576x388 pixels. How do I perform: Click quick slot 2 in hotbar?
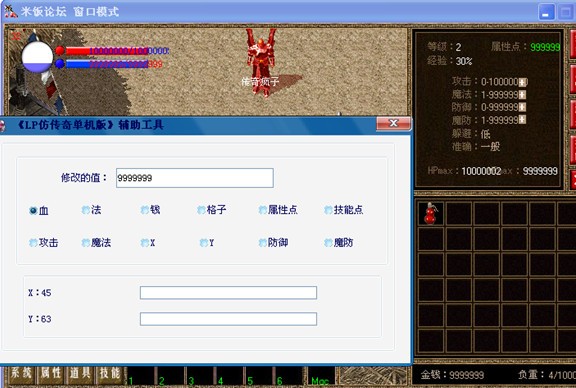(170, 376)
